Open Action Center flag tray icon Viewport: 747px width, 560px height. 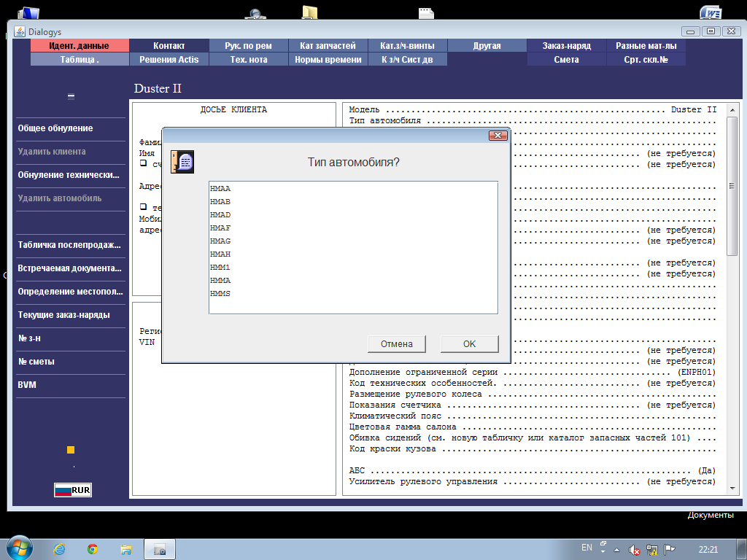(670, 550)
